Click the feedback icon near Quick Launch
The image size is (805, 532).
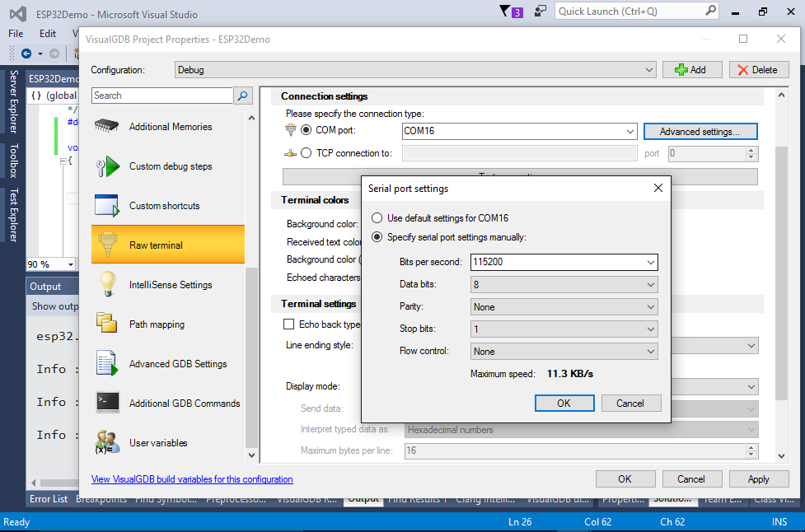click(x=540, y=12)
